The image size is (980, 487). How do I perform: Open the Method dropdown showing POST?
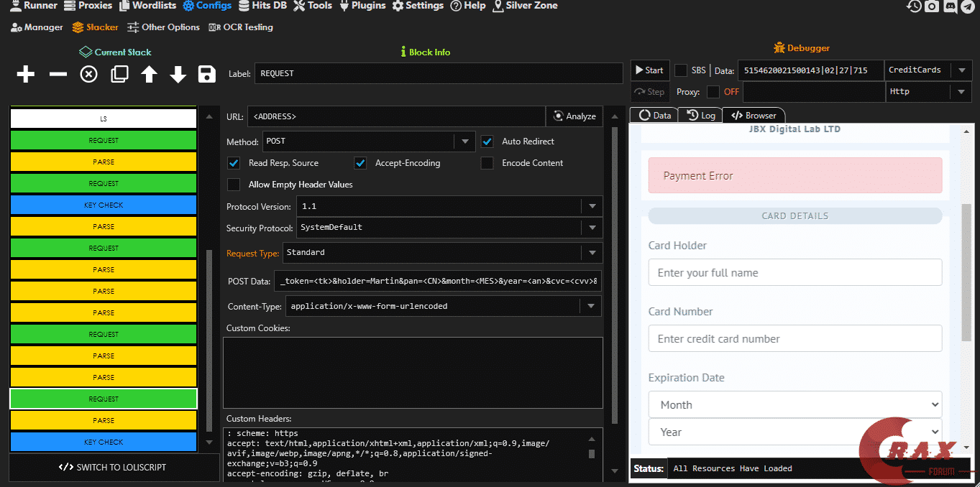pos(464,142)
